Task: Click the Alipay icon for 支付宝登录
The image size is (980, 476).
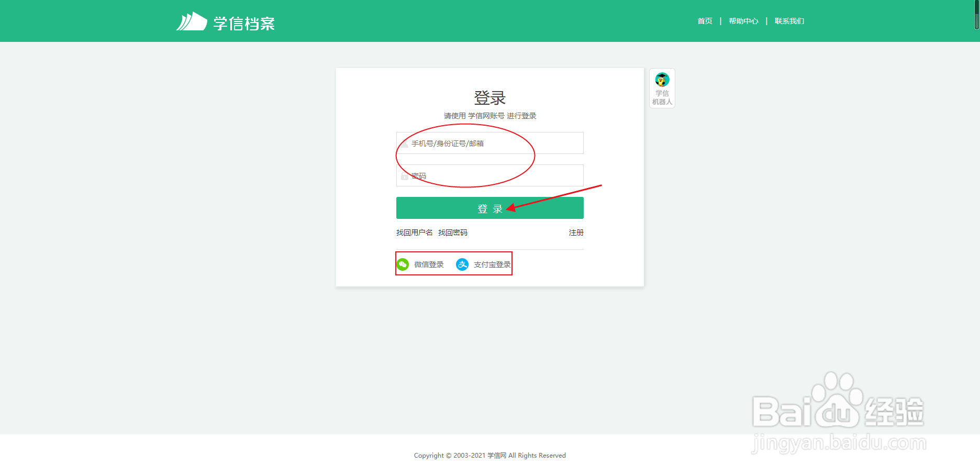Action: point(462,264)
